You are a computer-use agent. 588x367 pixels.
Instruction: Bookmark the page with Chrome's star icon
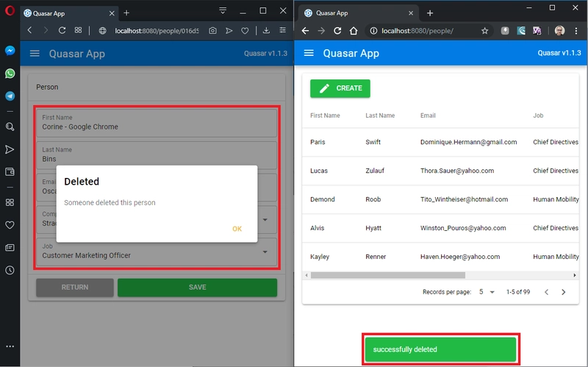click(x=485, y=31)
